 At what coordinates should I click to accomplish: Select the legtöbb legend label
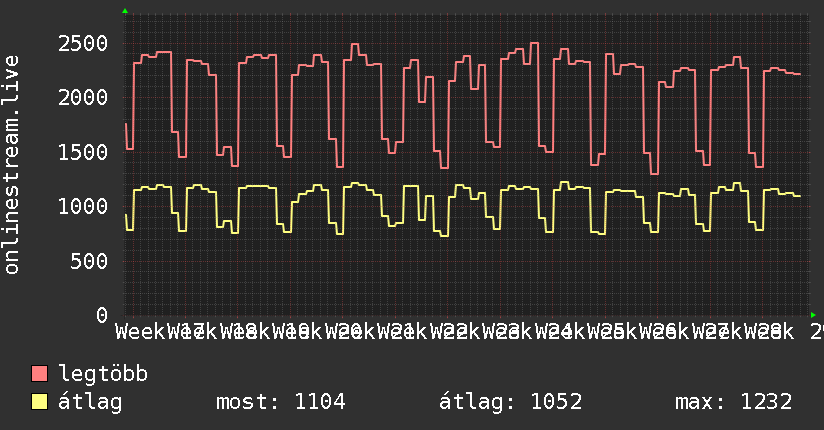point(103,374)
